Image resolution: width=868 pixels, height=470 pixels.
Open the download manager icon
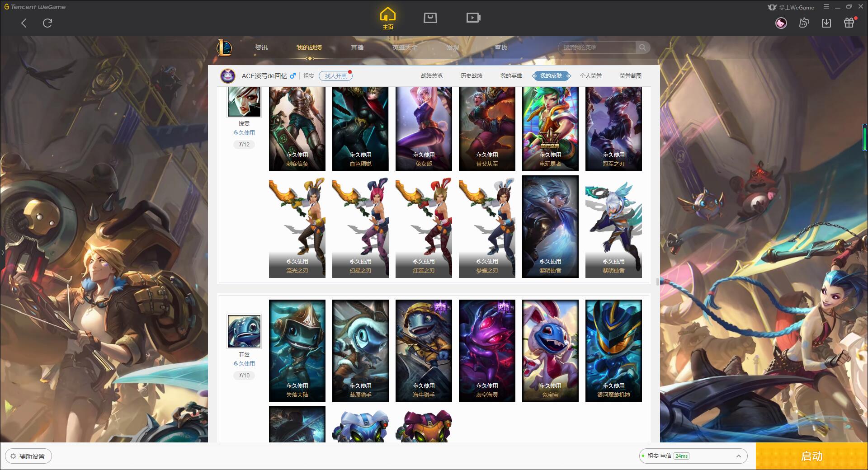coord(826,23)
